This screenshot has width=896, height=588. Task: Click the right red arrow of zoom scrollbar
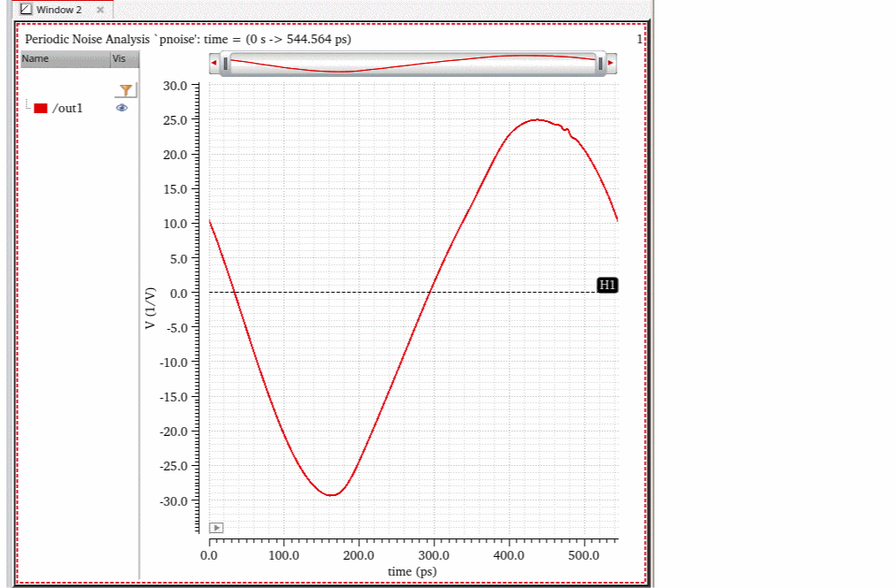pyautogui.click(x=611, y=63)
